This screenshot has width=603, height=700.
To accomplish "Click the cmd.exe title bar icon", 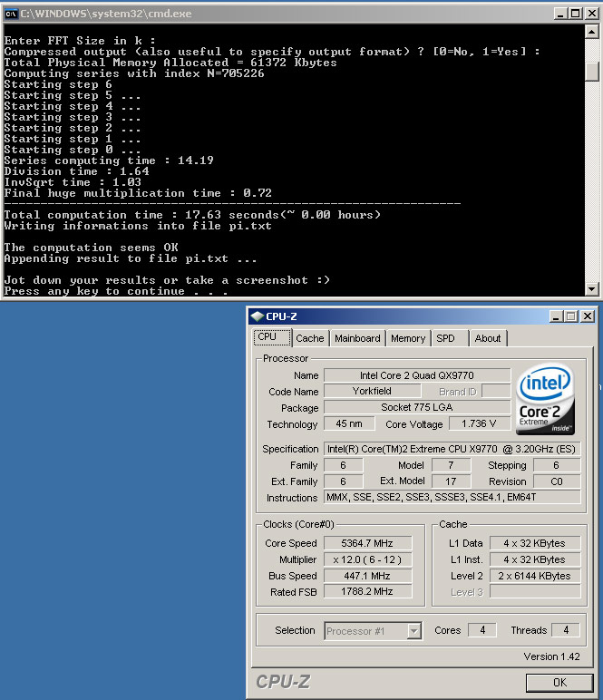I will 11,14.
